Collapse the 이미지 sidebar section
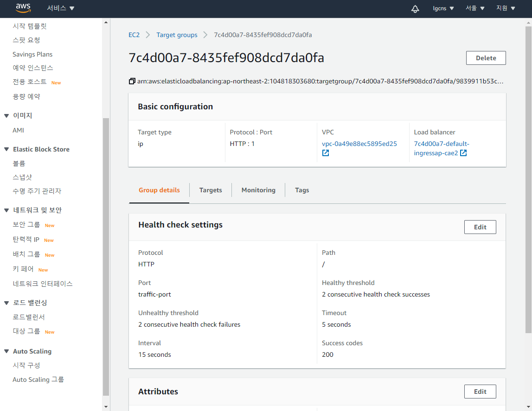Screen dimensions: 532x411 pos(6,115)
